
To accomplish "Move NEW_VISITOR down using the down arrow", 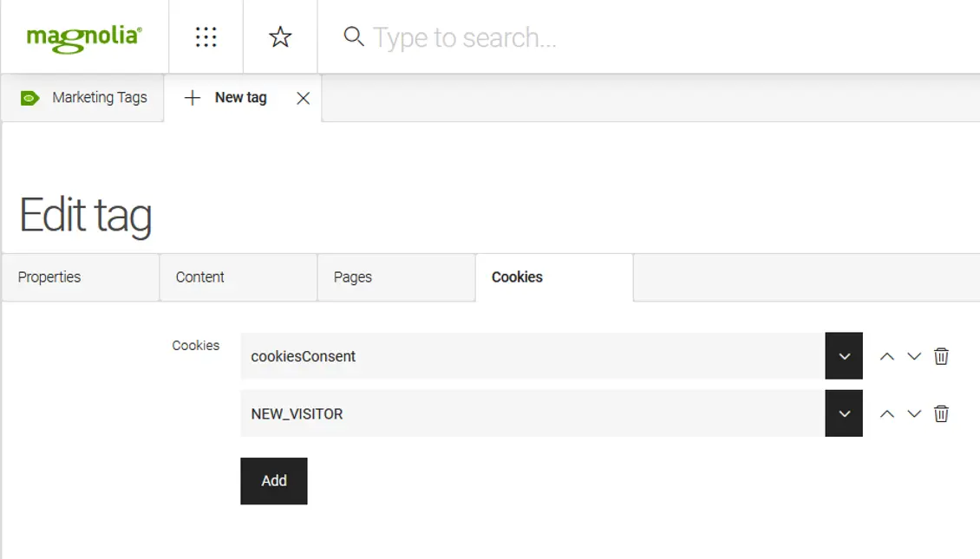I will [912, 413].
